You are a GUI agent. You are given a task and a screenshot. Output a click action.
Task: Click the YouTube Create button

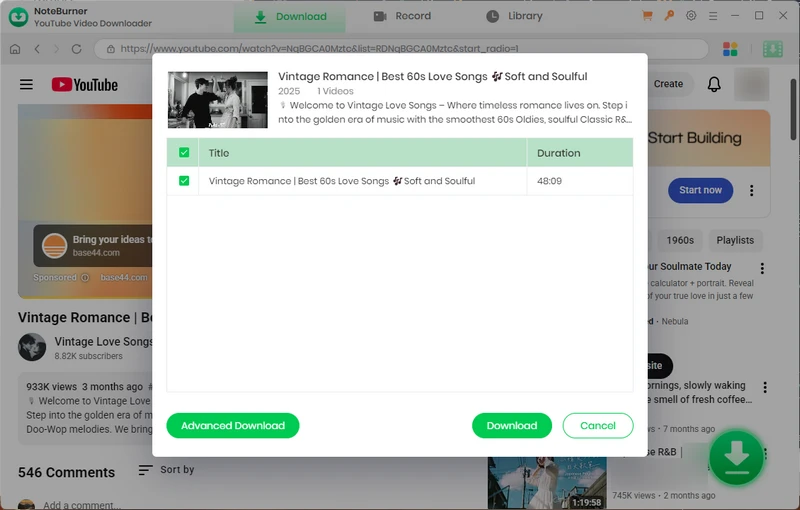point(668,84)
